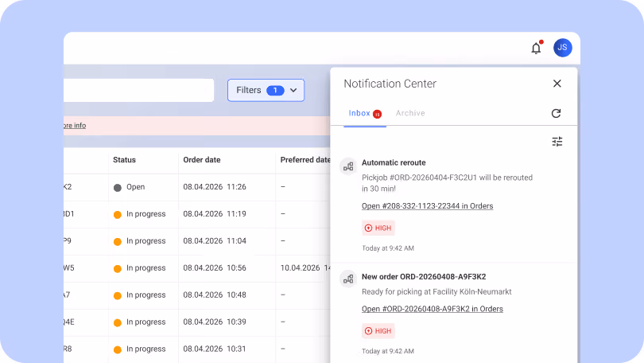Click the Inbox unread count badge

coord(377,115)
